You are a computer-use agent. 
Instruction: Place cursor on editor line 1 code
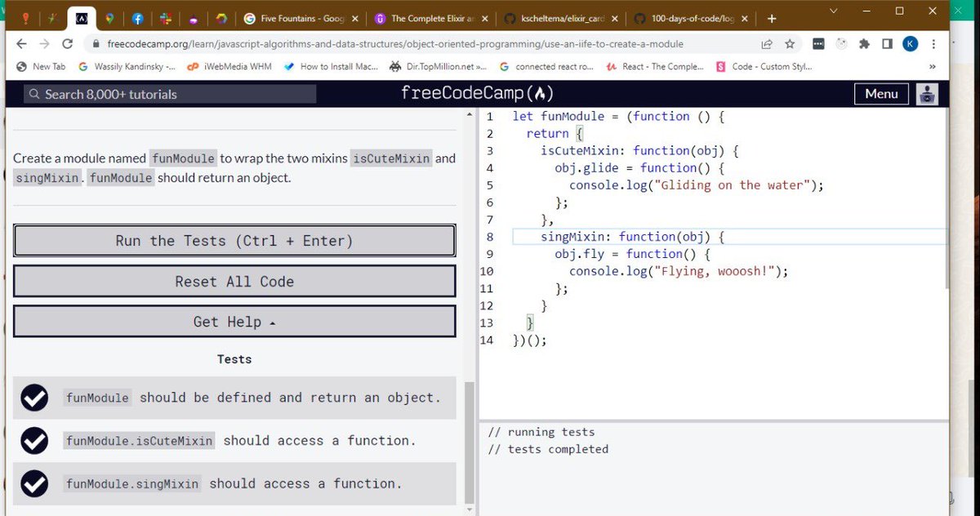[x=618, y=116]
